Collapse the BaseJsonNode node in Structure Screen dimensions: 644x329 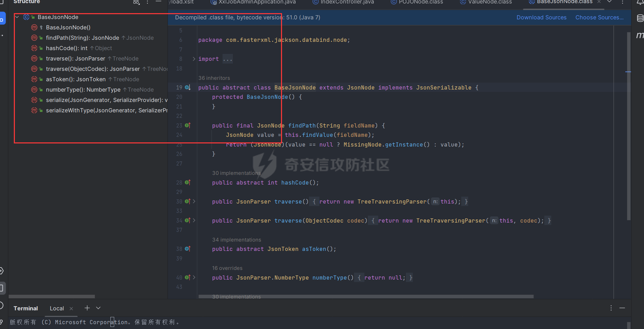click(x=17, y=17)
